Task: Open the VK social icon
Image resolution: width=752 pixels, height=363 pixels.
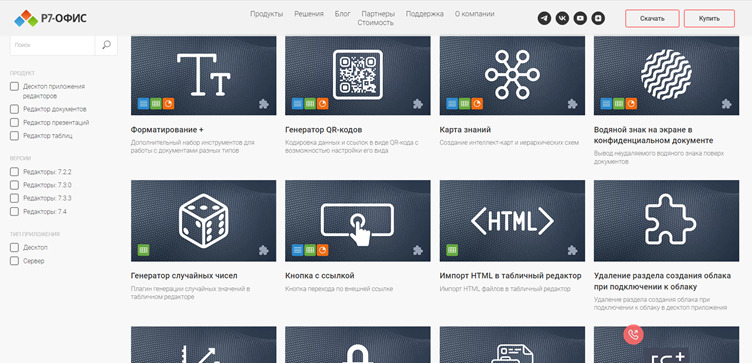Action: 562,19
